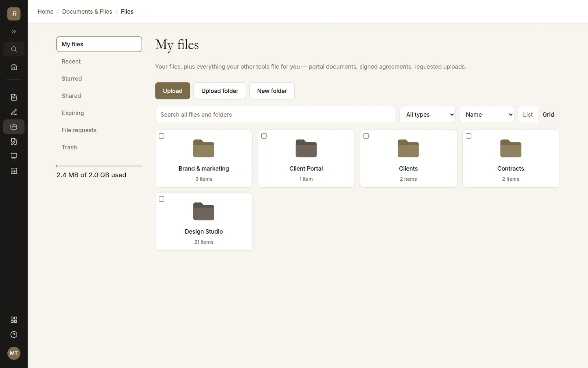Check the Brand & marketing folder checkbox
The height and width of the screenshot is (368, 588).
point(161,136)
